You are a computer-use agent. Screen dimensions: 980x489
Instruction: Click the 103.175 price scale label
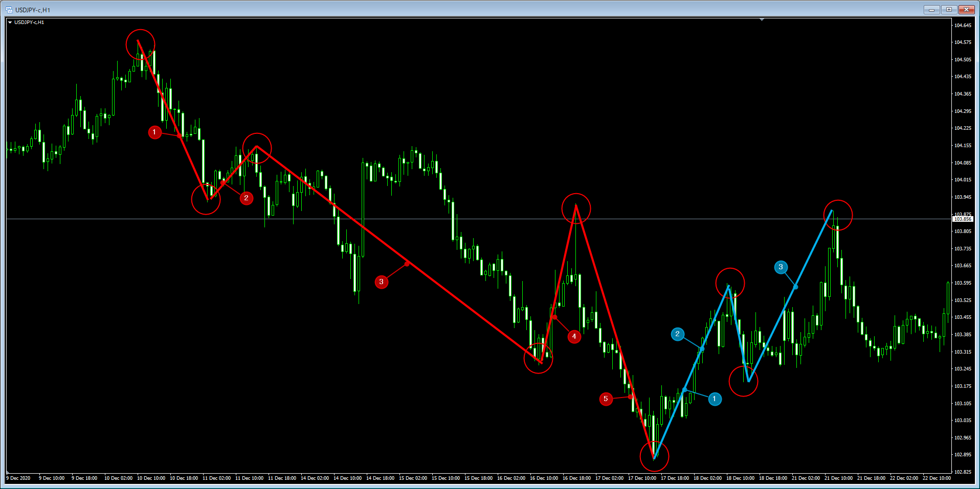tap(963, 386)
